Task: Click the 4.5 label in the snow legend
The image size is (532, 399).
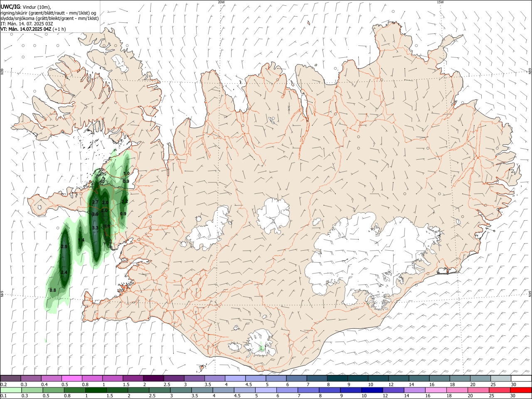Action: tap(249, 384)
